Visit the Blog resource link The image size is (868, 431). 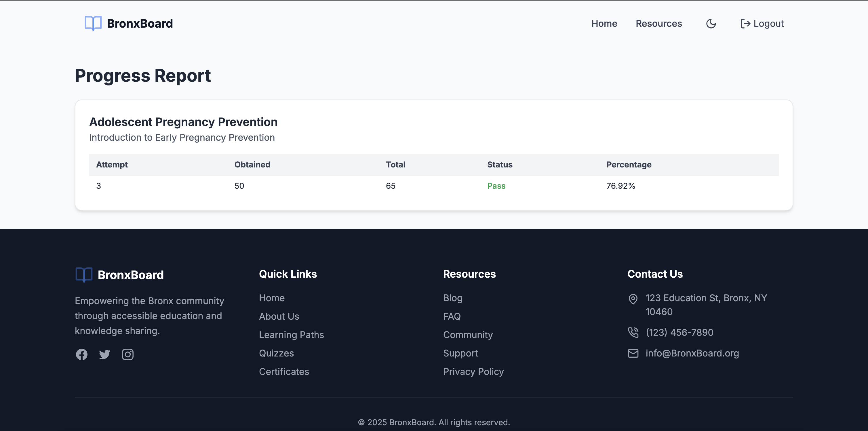pos(452,298)
